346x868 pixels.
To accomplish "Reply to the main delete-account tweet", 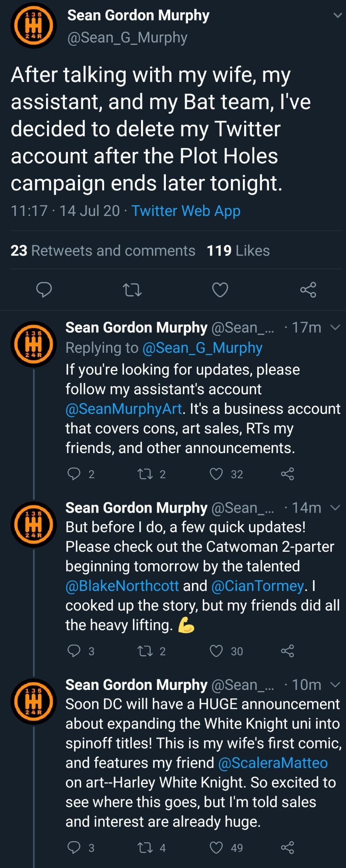I will tap(44, 290).
